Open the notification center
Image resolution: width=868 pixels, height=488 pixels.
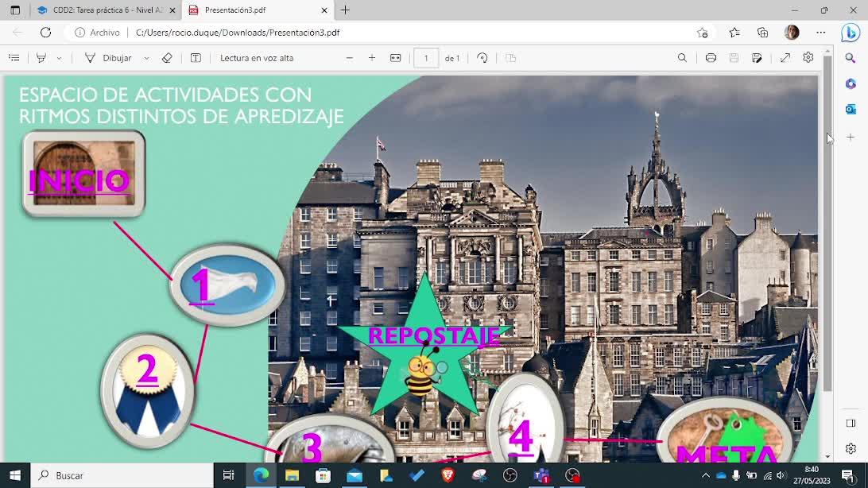pyautogui.click(x=848, y=475)
